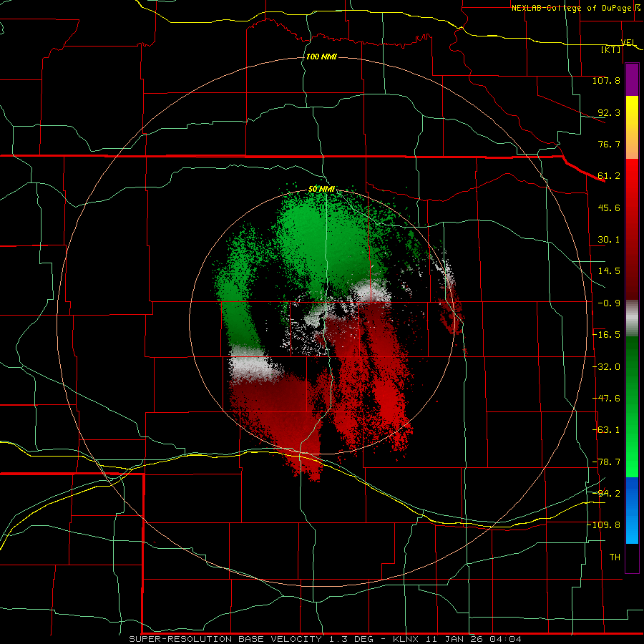
Task: Select the -63.1 scale value
Action: pos(606,430)
